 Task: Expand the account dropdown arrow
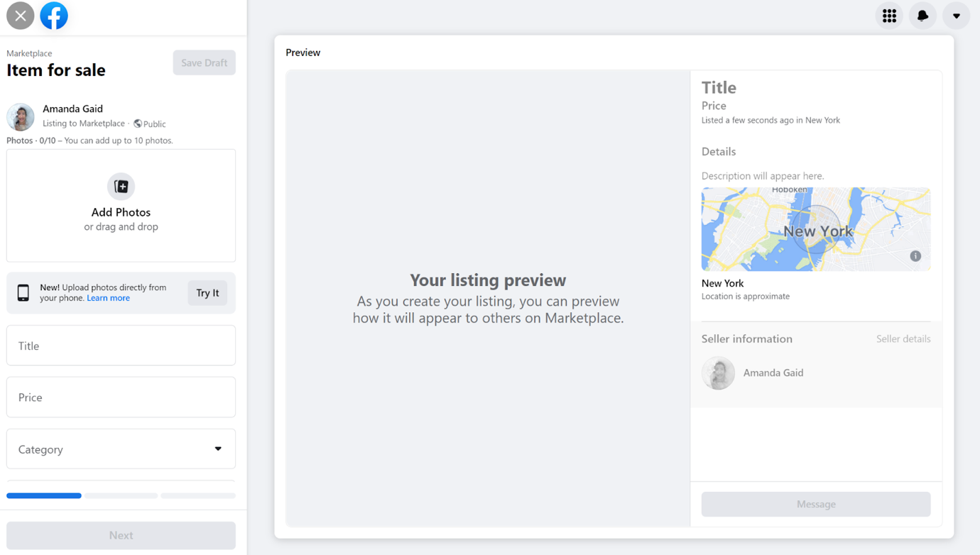956,16
